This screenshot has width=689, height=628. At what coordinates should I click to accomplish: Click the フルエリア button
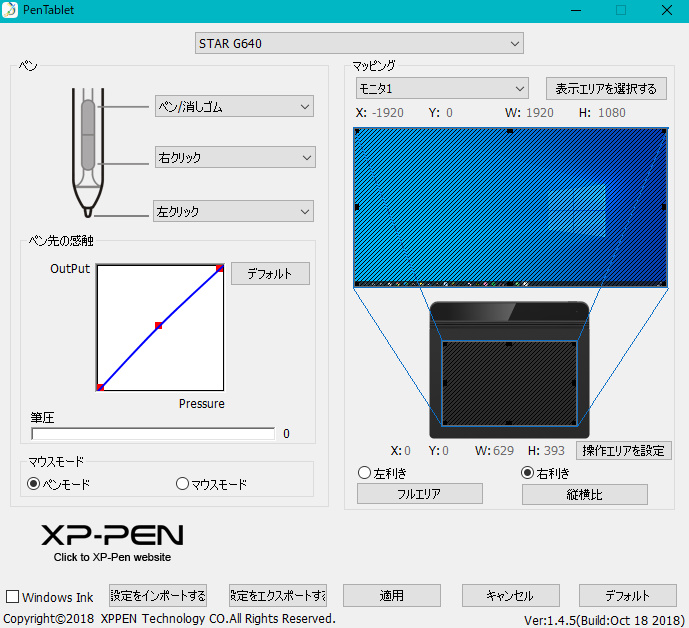point(420,494)
